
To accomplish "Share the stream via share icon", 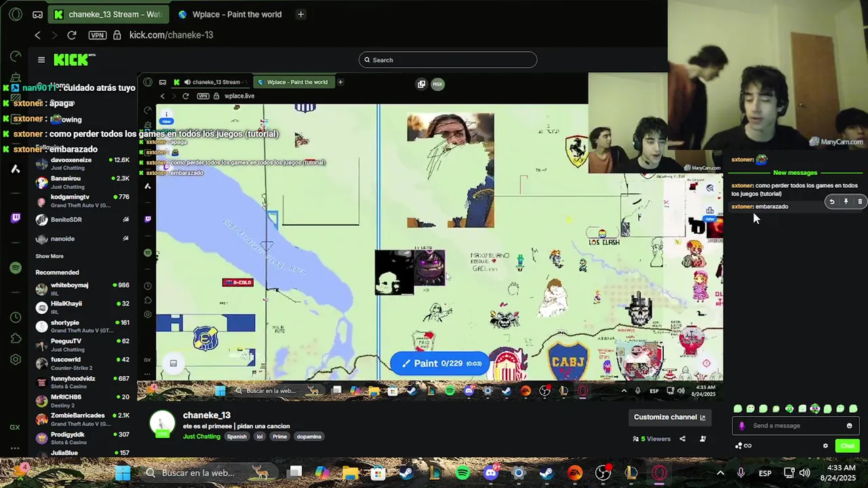I will [x=682, y=439].
